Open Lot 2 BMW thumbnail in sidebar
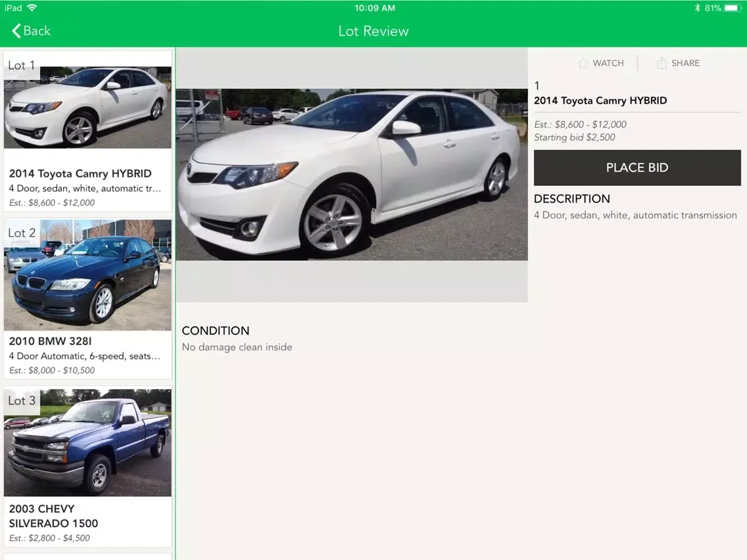Viewport: 747px width, 560px height. click(x=87, y=275)
